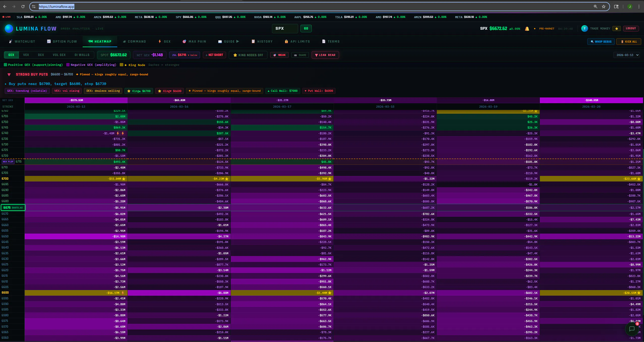
Task: Open alerts via the bell icon
Action: click(x=527, y=29)
